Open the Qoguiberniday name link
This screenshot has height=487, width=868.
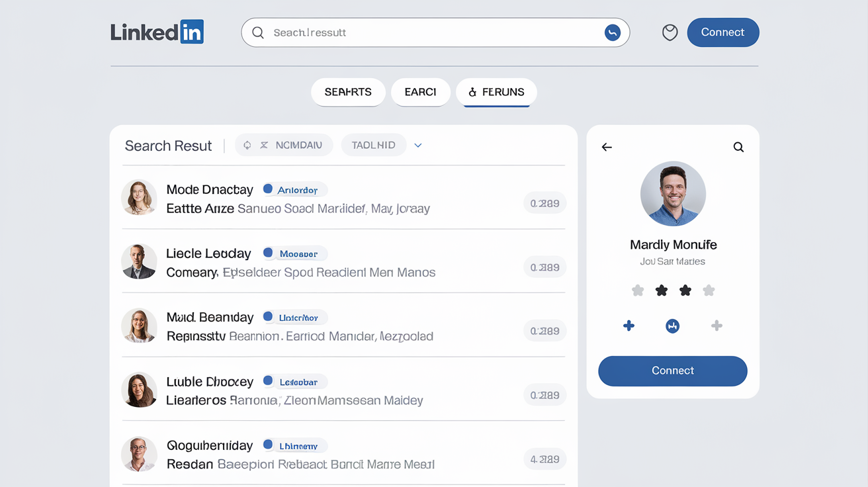(210, 445)
